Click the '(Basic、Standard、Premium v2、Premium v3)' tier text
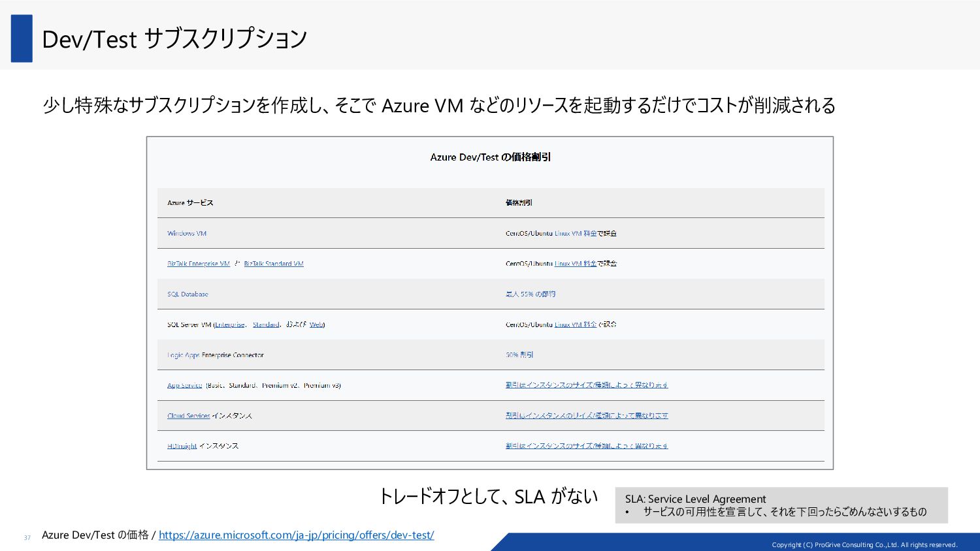The image size is (980, 551). tap(274, 385)
